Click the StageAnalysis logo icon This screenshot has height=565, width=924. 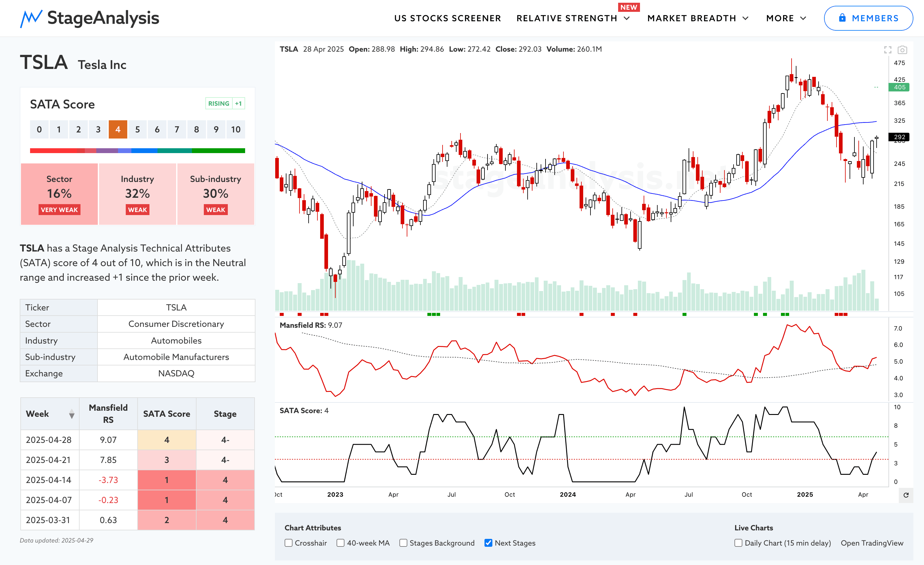(31, 18)
